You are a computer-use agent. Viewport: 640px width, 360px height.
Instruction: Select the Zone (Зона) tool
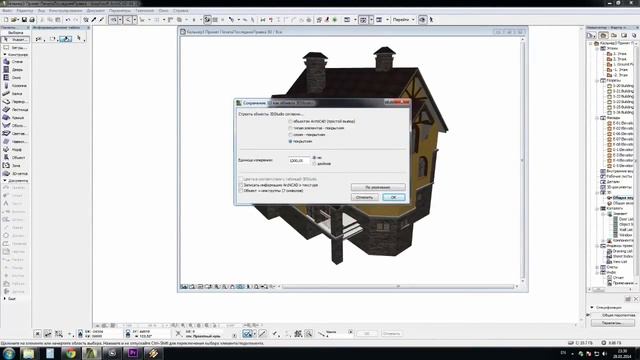pyautogui.click(x=15, y=166)
